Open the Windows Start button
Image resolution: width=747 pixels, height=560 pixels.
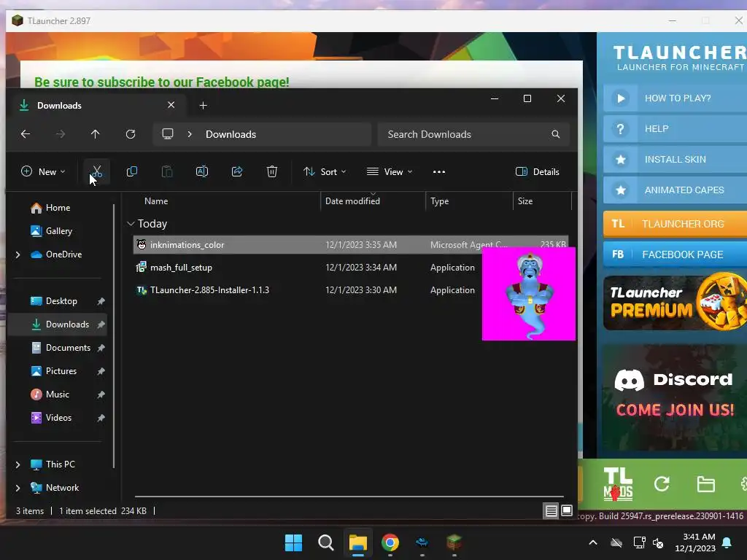pyautogui.click(x=293, y=542)
